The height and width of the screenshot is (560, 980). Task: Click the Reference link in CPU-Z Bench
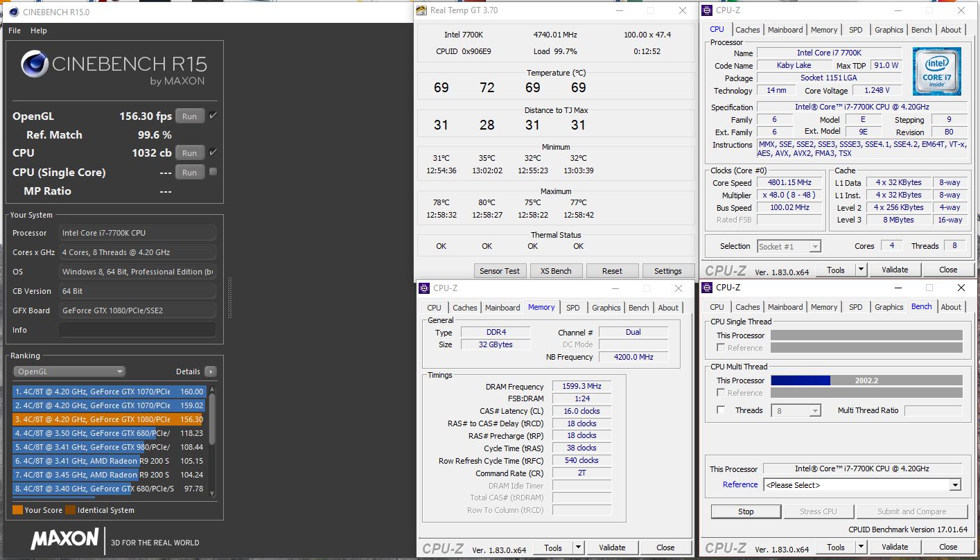pos(740,484)
